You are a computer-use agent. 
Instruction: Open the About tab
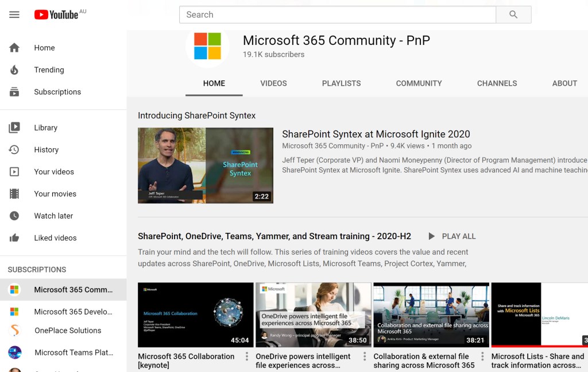564,83
